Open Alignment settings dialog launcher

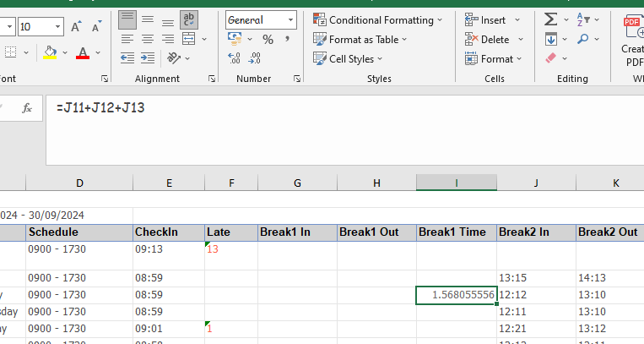click(212, 79)
